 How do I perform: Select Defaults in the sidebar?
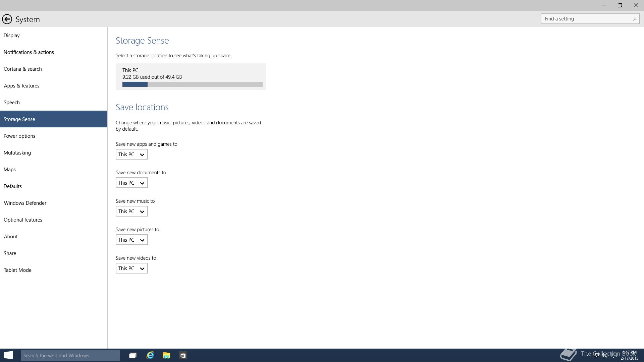pyautogui.click(x=54, y=186)
